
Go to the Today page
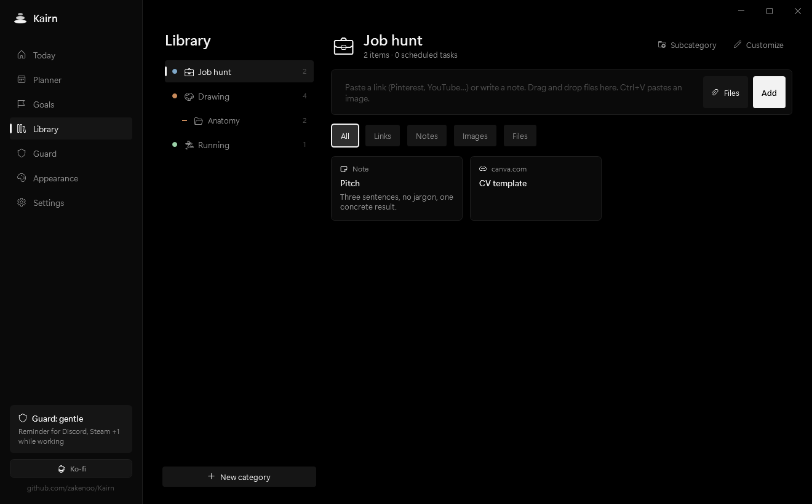pos(71,55)
